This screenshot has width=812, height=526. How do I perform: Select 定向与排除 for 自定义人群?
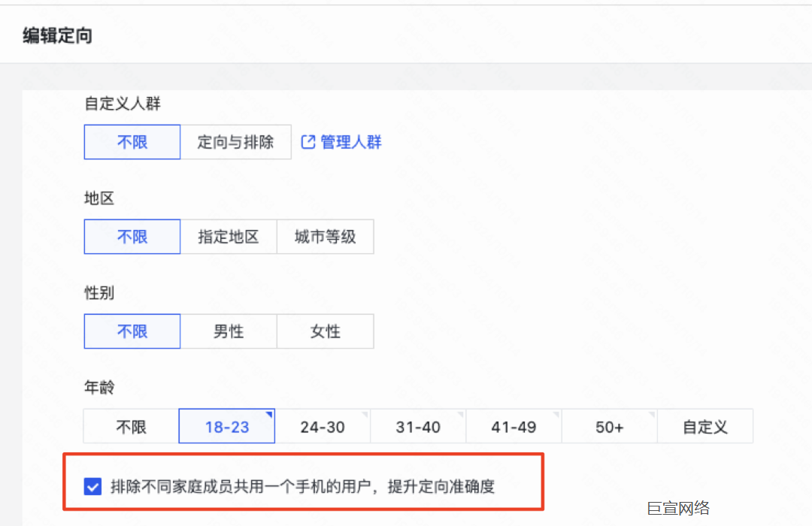235,142
